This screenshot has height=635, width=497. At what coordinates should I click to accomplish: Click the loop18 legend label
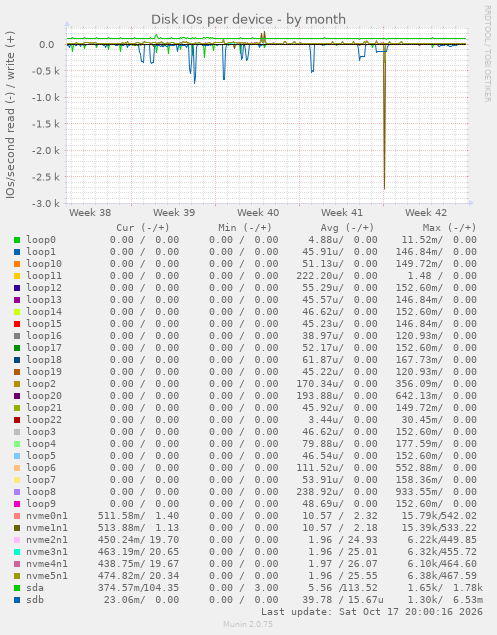[x=44, y=360]
